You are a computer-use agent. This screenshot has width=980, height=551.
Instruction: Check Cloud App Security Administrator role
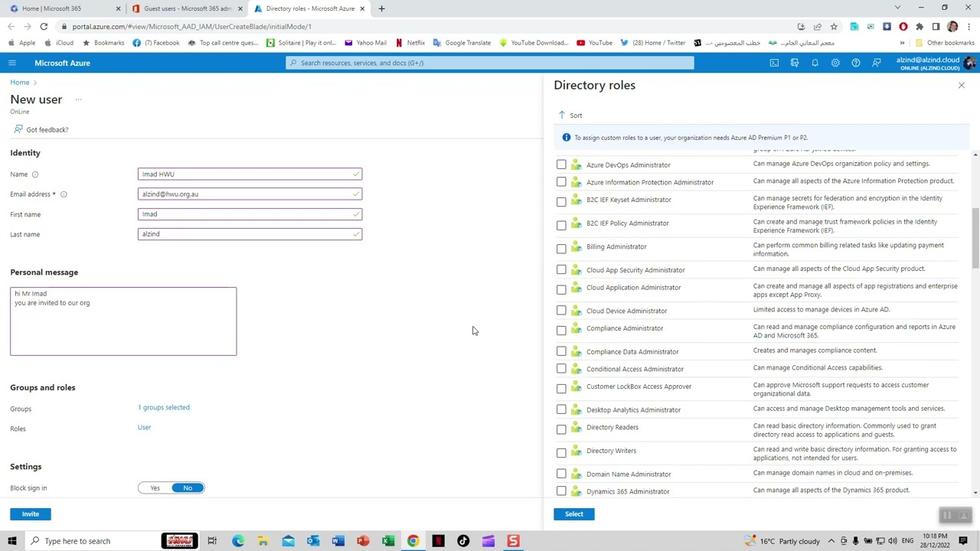(x=561, y=269)
